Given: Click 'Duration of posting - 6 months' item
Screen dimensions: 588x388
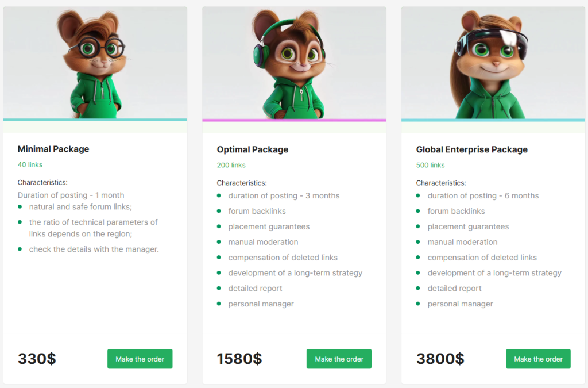Looking at the screenshot, I should coord(483,195).
